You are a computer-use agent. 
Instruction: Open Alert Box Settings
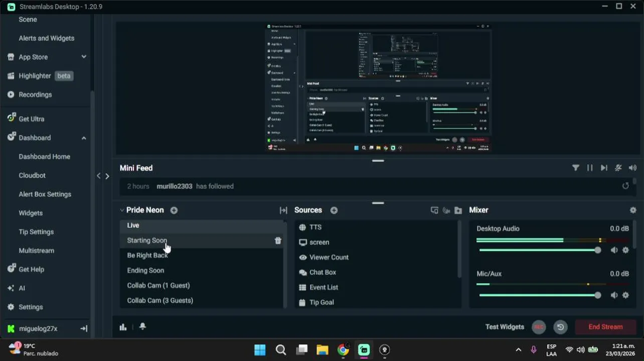pos(45,195)
